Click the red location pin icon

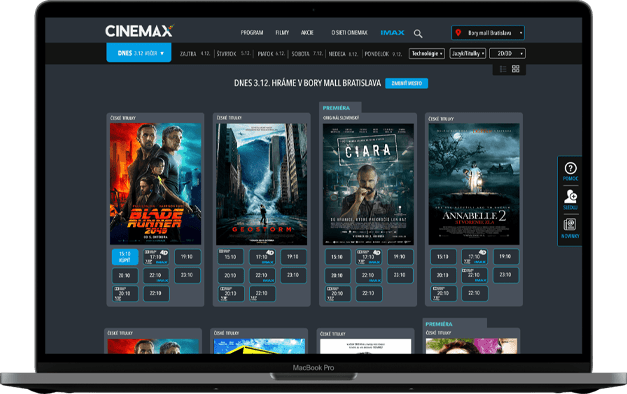point(458,33)
